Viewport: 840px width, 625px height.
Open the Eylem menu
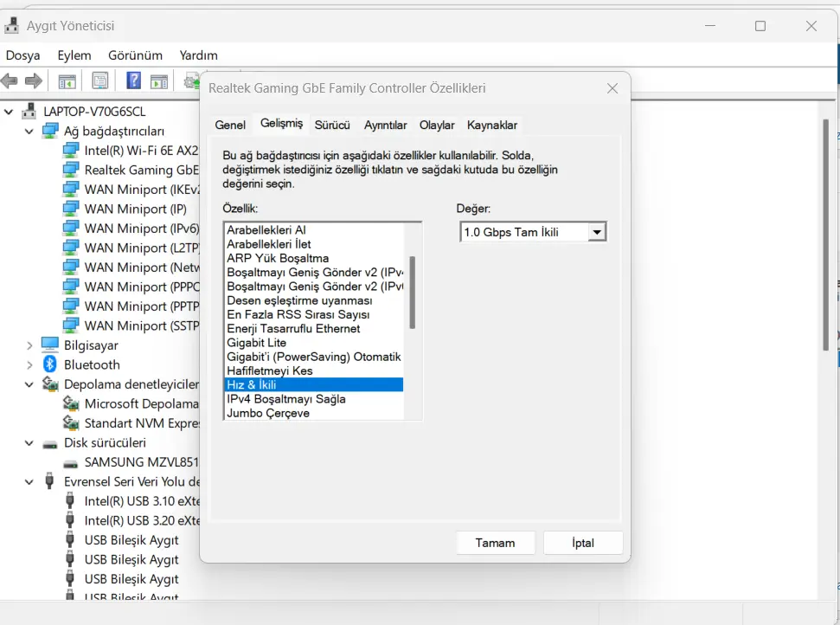click(x=74, y=55)
